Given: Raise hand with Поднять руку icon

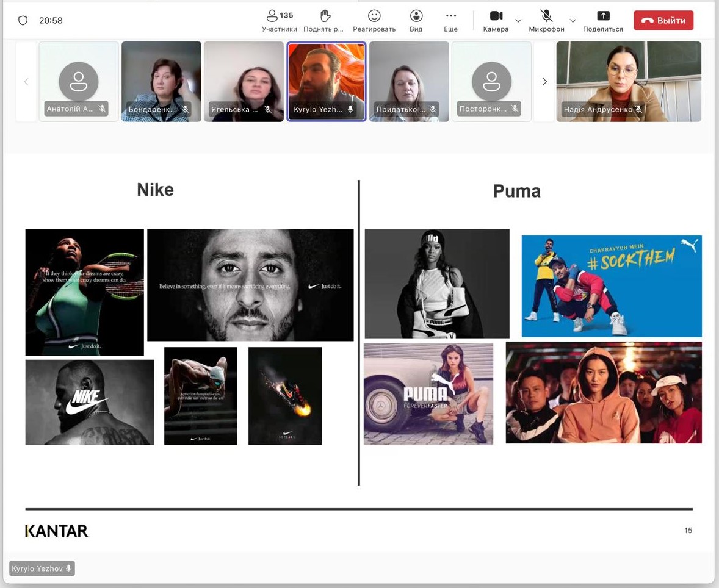Looking at the screenshot, I should pos(325,20).
